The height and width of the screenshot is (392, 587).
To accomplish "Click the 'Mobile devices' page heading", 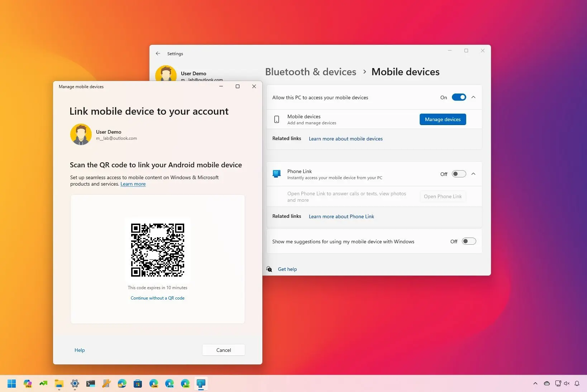I will pyautogui.click(x=405, y=72).
